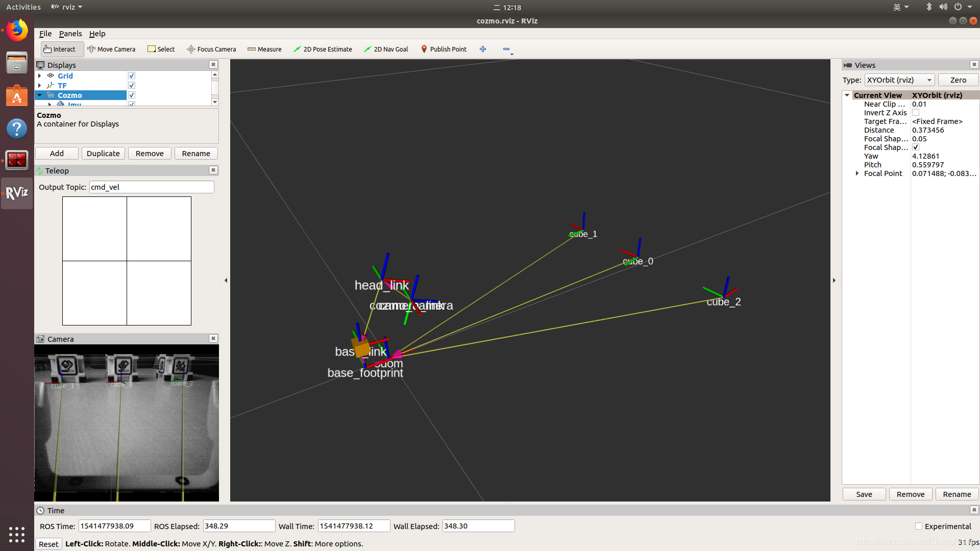This screenshot has height=551, width=980.
Task: Open the File menu
Action: (45, 34)
